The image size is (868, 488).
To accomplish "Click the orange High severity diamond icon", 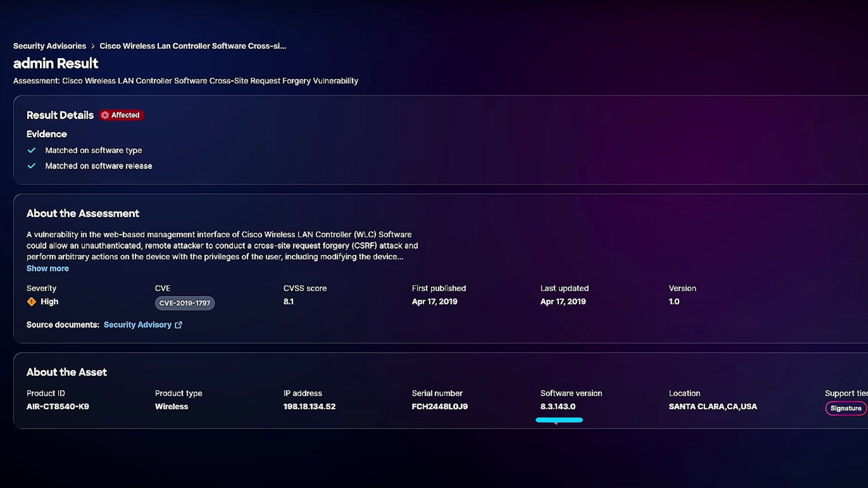I will [32, 302].
